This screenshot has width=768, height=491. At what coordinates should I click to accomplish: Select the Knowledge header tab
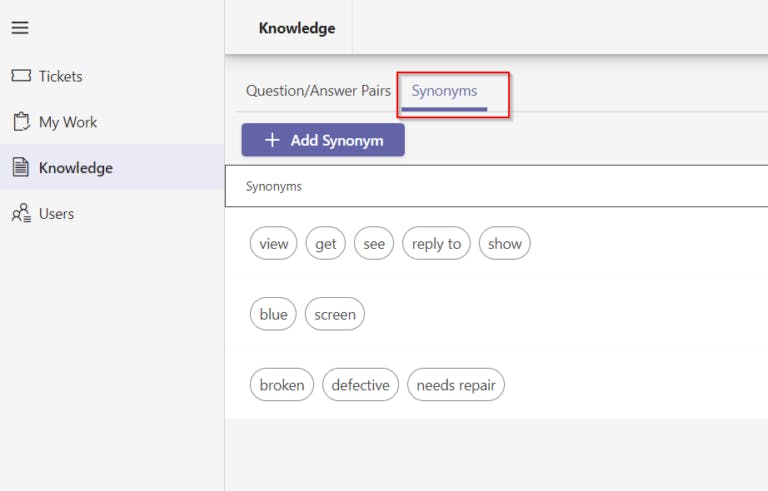click(297, 28)
